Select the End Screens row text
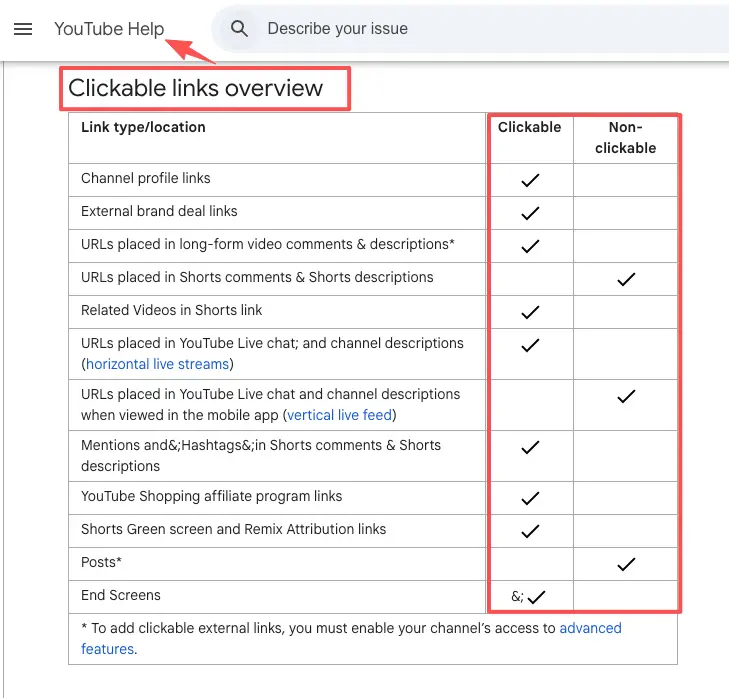 tap(121, 595)
